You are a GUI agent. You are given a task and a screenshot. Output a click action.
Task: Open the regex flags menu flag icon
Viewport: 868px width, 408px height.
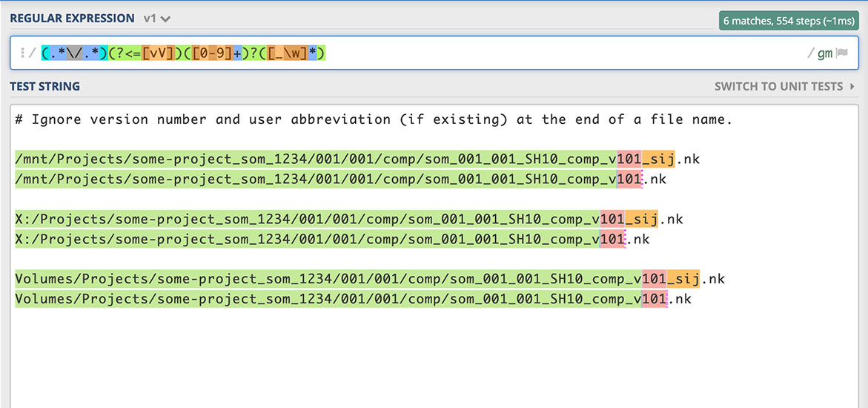841,53
